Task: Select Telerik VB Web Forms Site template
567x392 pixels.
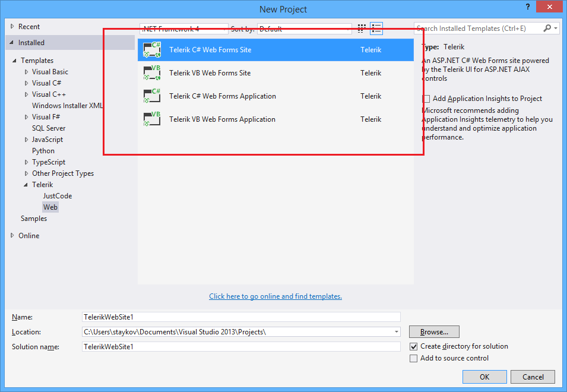Action: (x=275, y=73)
